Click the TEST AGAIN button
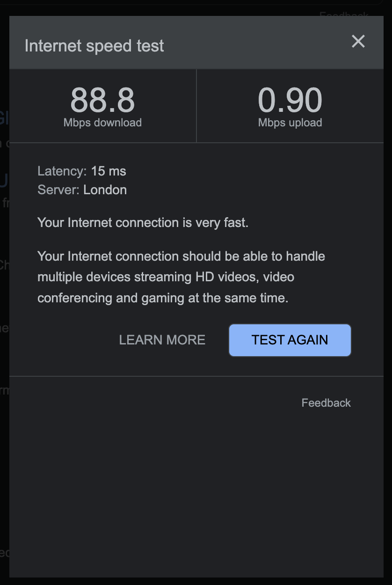 point(290,340)
